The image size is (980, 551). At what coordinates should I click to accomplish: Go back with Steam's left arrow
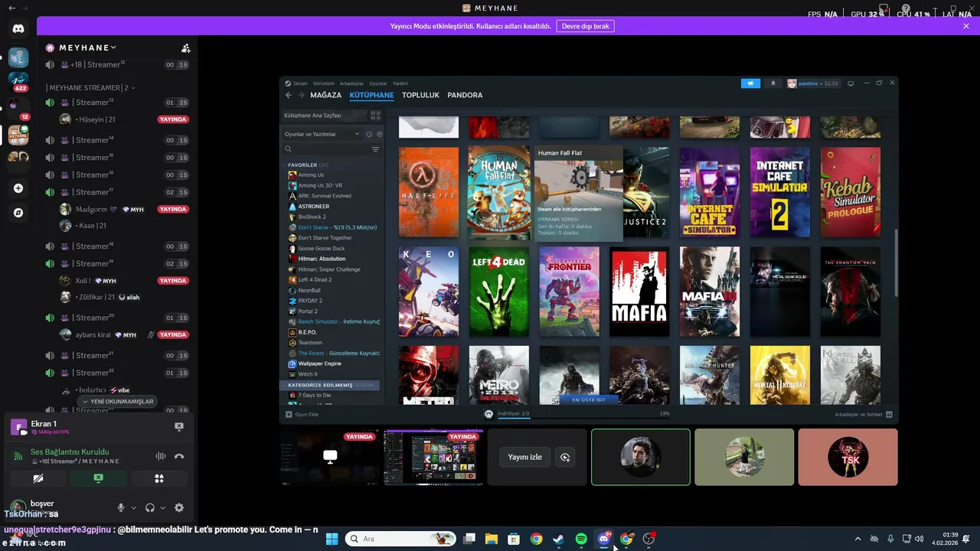pyautogui.click(x=289, y=96)
